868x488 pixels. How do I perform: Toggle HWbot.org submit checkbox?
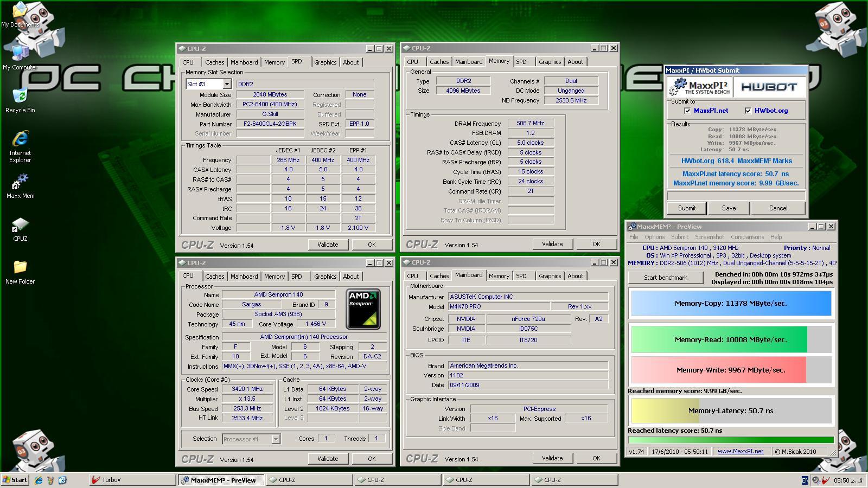748,111
